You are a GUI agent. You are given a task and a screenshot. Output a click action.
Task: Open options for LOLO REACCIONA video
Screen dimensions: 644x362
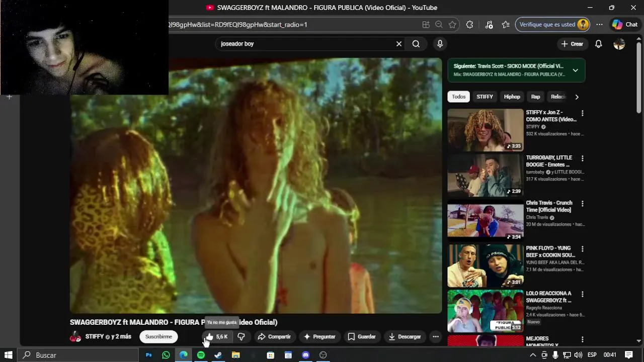582,294
